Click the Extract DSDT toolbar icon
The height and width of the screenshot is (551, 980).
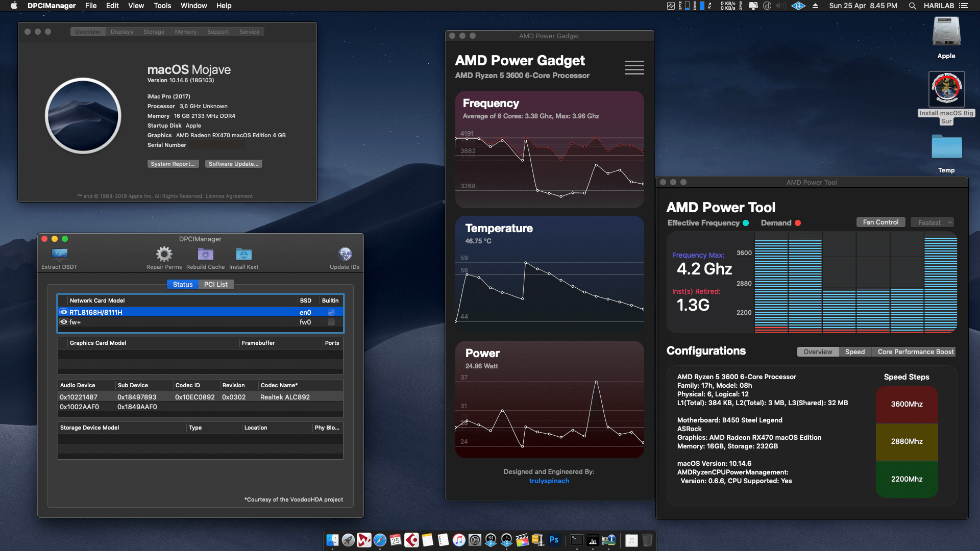click(x=60, y=254)
